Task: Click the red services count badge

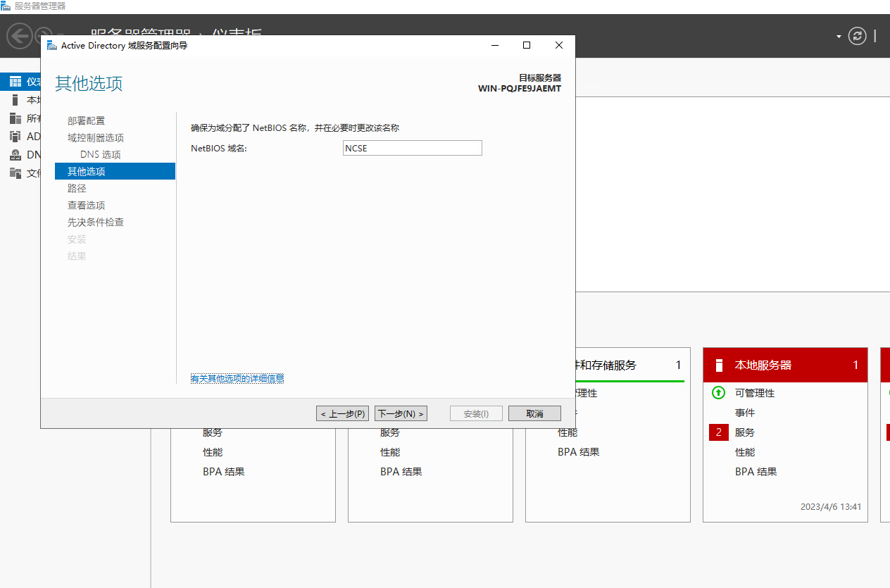Action: pos(718,432)
